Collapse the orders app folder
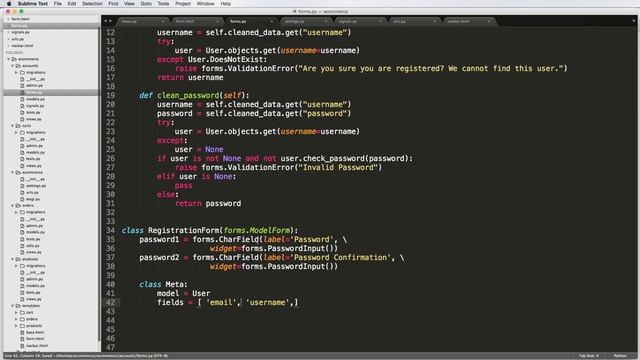 pos(13,206)
